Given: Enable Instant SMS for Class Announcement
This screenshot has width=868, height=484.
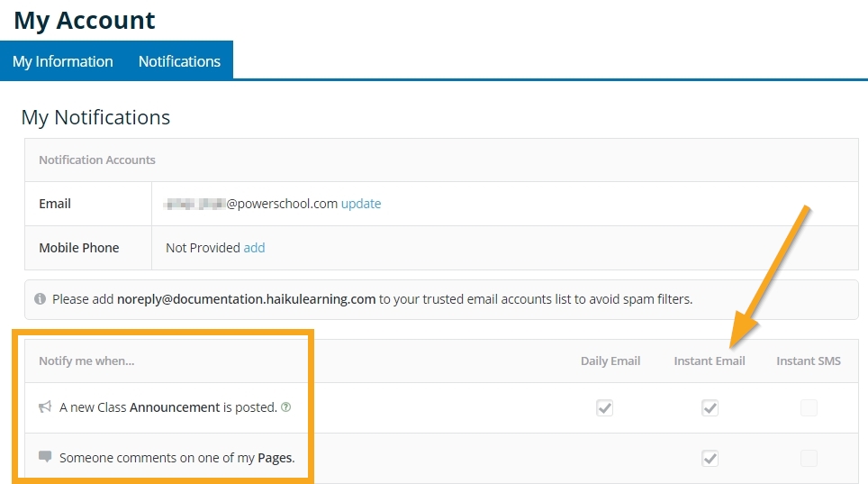Looking at the screenshot, I should [809, 408].
